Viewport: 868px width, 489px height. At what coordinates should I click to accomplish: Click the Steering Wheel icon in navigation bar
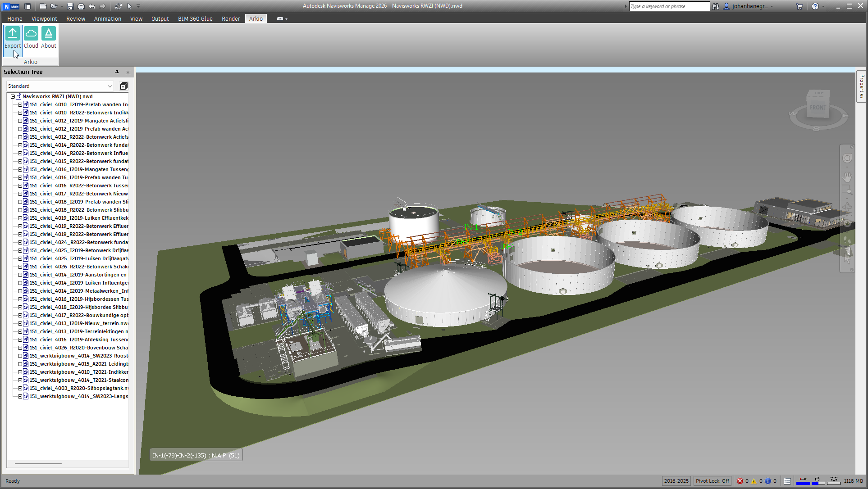coord(847,158)
